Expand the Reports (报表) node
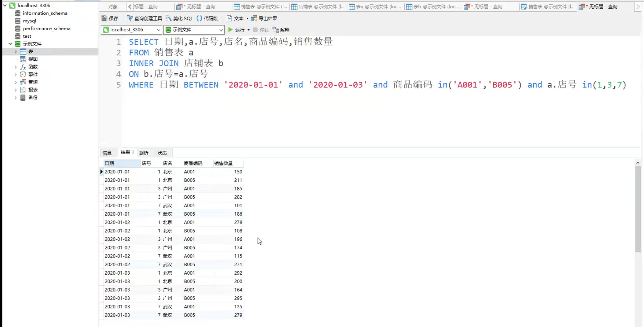Image resolution: width=644 pixels, height=327 pixels. pyautogui.click(x=16, y=90)
